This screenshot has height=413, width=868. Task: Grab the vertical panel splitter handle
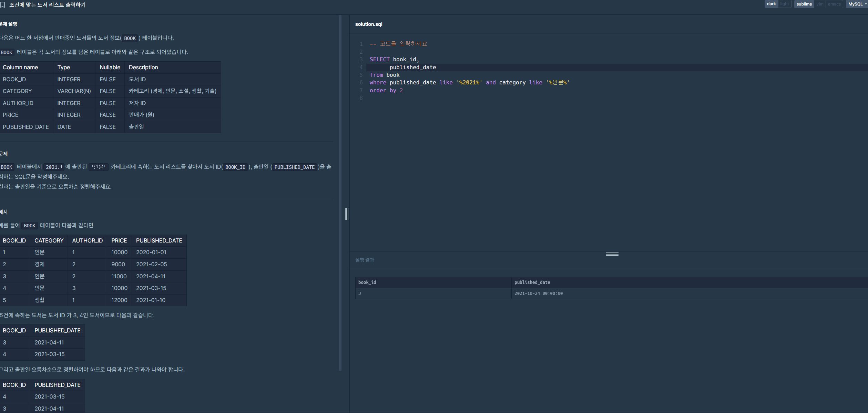click(347, 214)
